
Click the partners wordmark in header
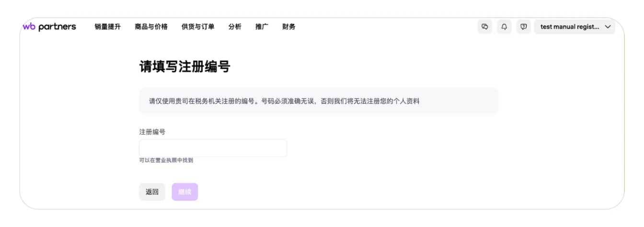point(57,27)
